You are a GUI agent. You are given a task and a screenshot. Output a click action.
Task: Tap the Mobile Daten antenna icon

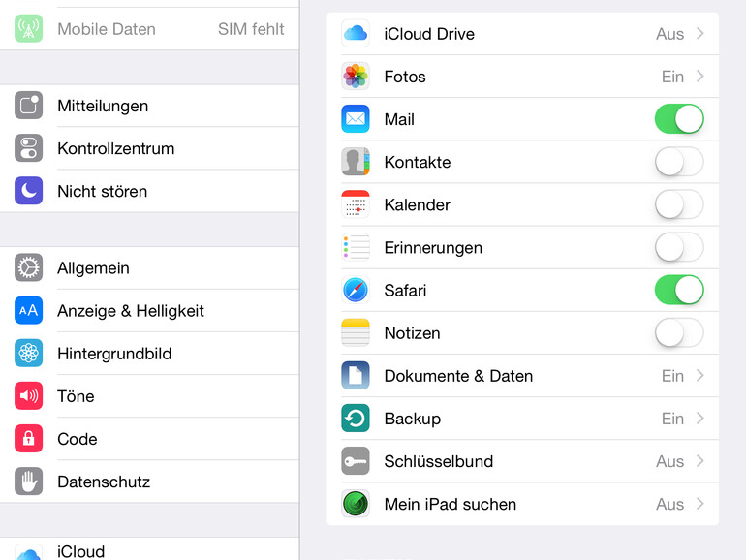28,28
